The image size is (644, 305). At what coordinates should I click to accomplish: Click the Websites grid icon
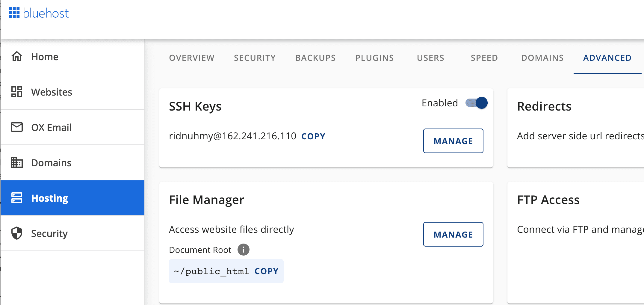click(17, 92)
